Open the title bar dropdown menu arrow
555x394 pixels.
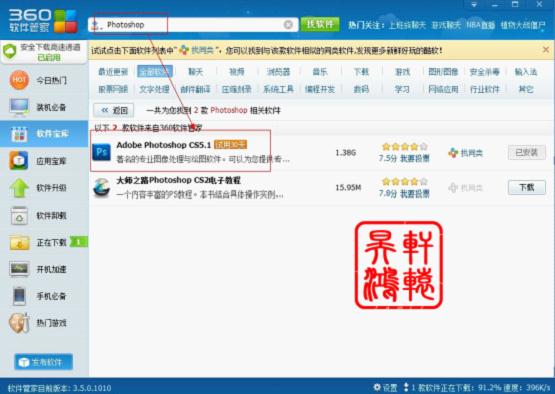(x=474, y=5)
